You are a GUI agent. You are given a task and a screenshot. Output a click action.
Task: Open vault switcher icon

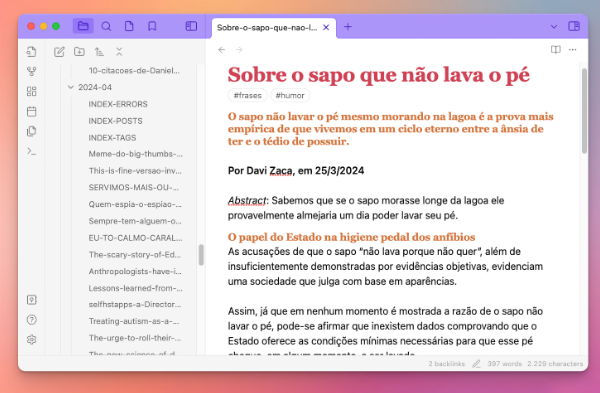point(32,300)
